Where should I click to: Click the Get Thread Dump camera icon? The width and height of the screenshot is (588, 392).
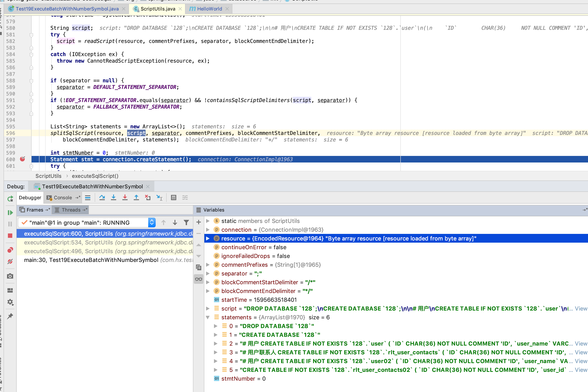click(10, 276)
